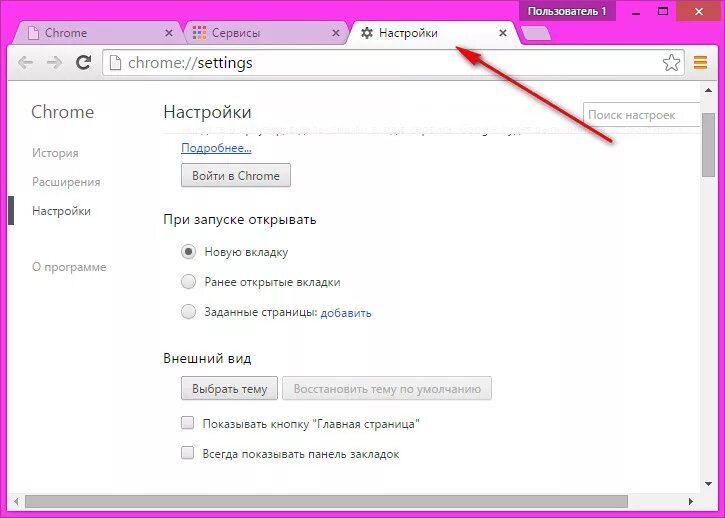Click the horizontal scrollbar right arrow
This screenshot has width=725, height=518.
(691, 501)
